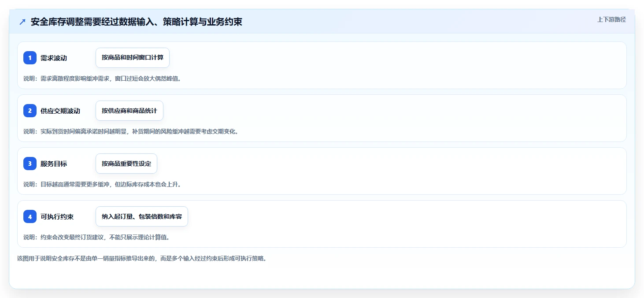Click the title '安全库存调整需要经过数据输入、策略计算与业务约束'
This screenshot has width=644, height=298.
(x=137, y=22)
